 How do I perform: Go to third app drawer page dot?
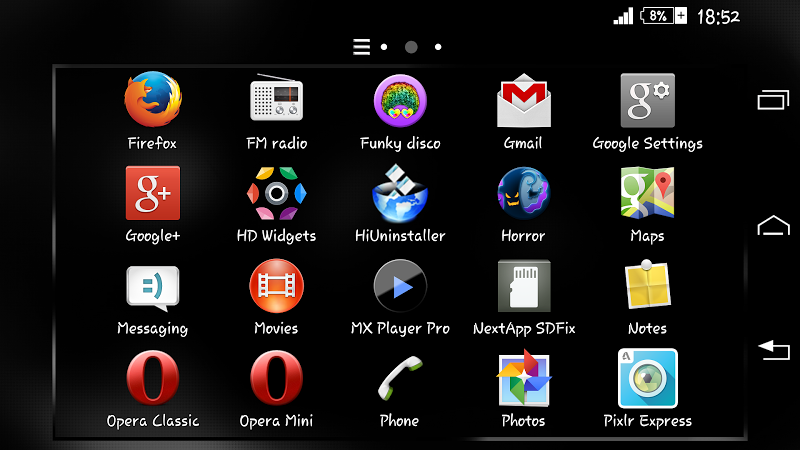(438, 47)
